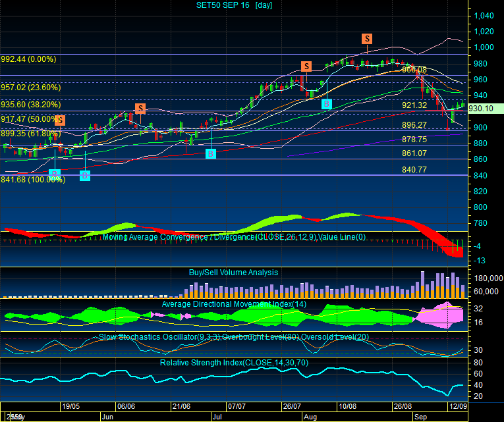
Task: Click the 935.60 (38.20%) Fibonacci label
Action: tap(30, 105)
